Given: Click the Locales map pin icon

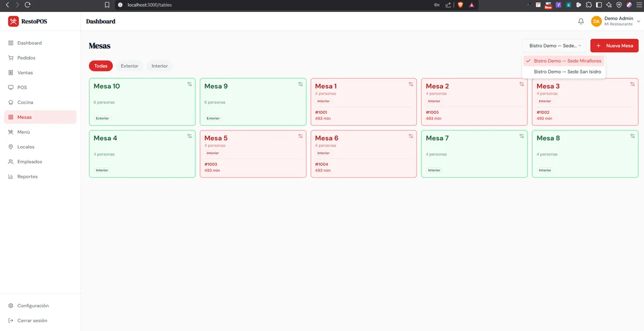Looking at the screenshot, I should (x=11, y=147).
